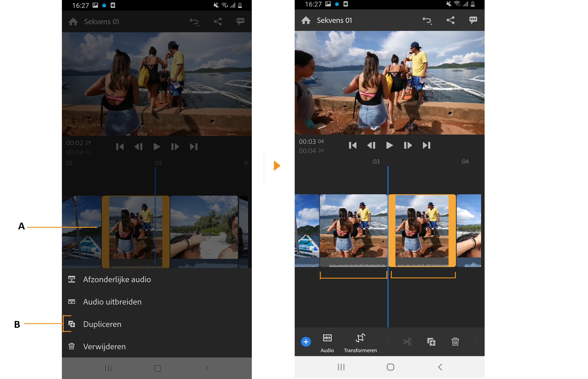Select orange highlighted clip in right timeline

tap(422, 230)
